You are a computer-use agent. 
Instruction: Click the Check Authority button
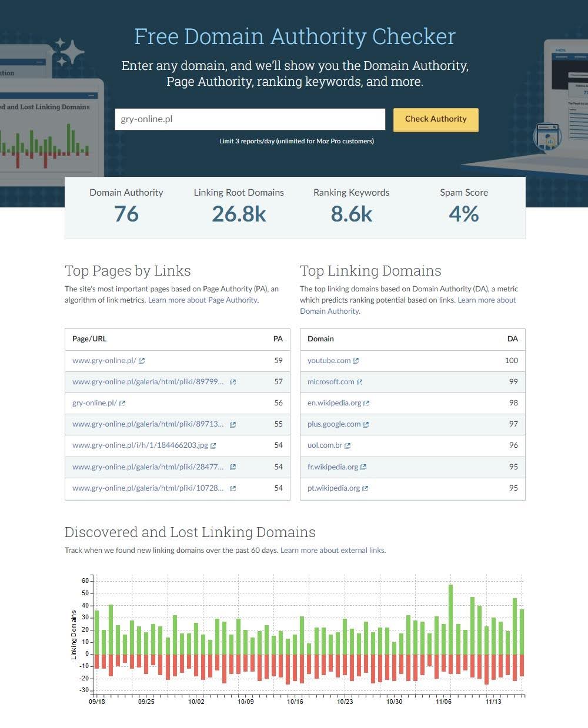coord(436,119)
